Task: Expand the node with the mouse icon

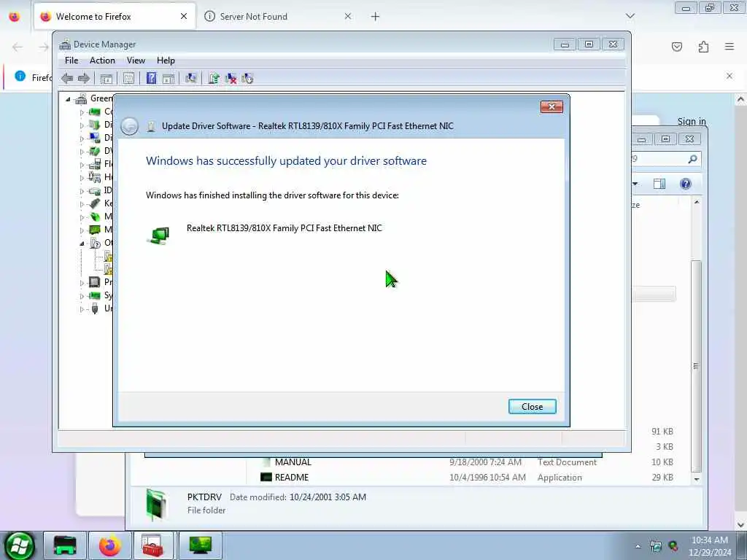Action: [82, 217]
